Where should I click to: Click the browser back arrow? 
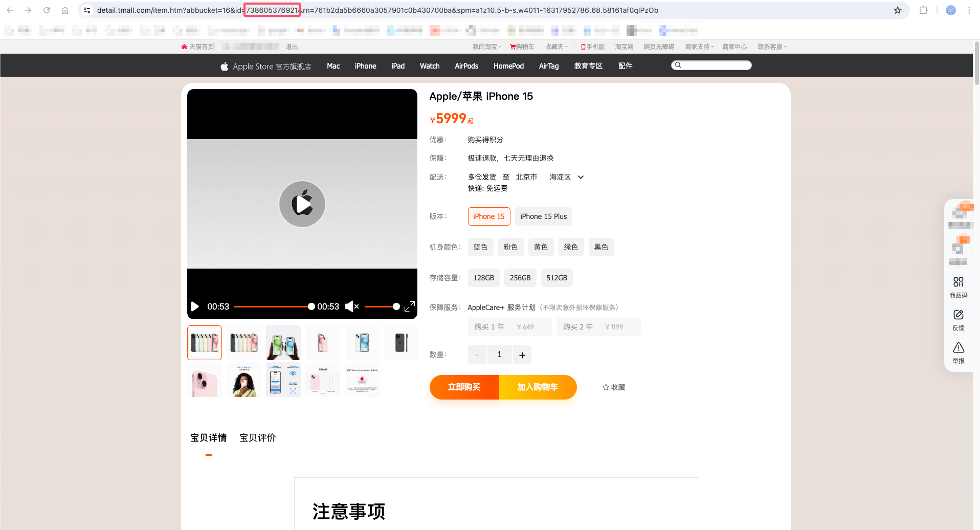point(10,10)
